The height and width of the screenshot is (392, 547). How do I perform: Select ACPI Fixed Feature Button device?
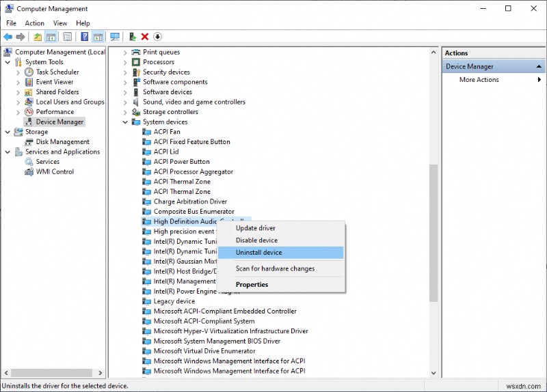click(x=192, y=142)
